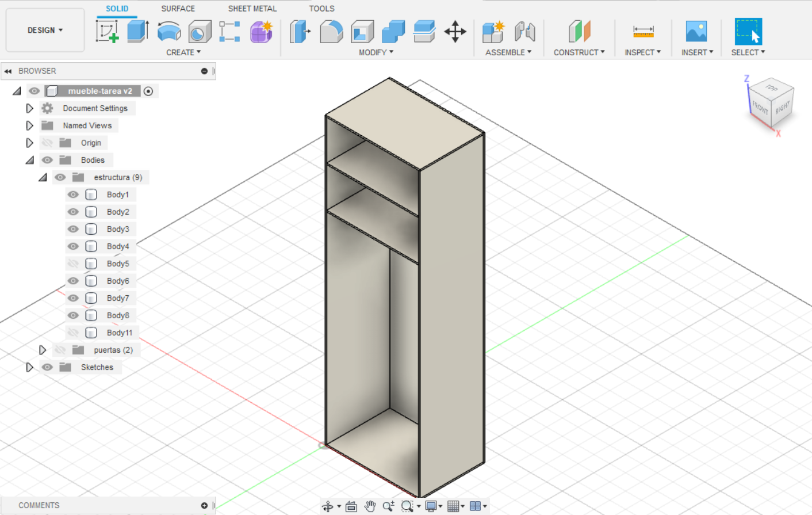Click the ViewCube orientation cube
Screen dimensions: 812x515
coord(772,102)
